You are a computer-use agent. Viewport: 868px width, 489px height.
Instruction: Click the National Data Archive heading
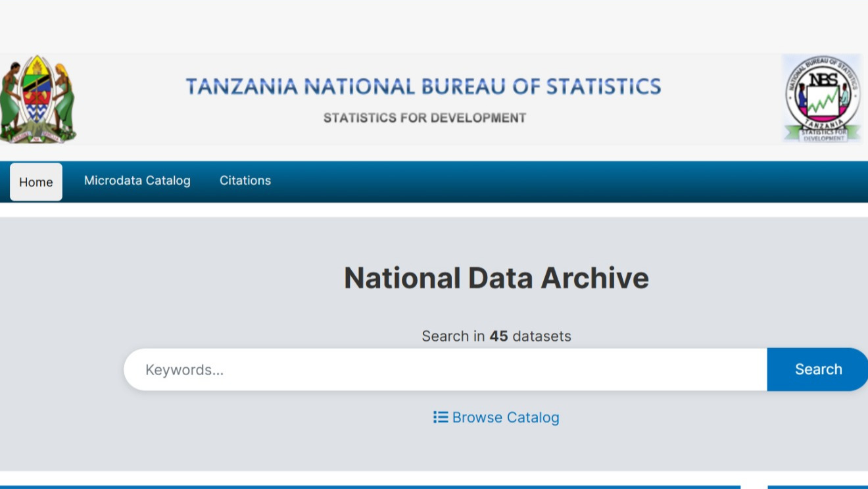(496, 278)
